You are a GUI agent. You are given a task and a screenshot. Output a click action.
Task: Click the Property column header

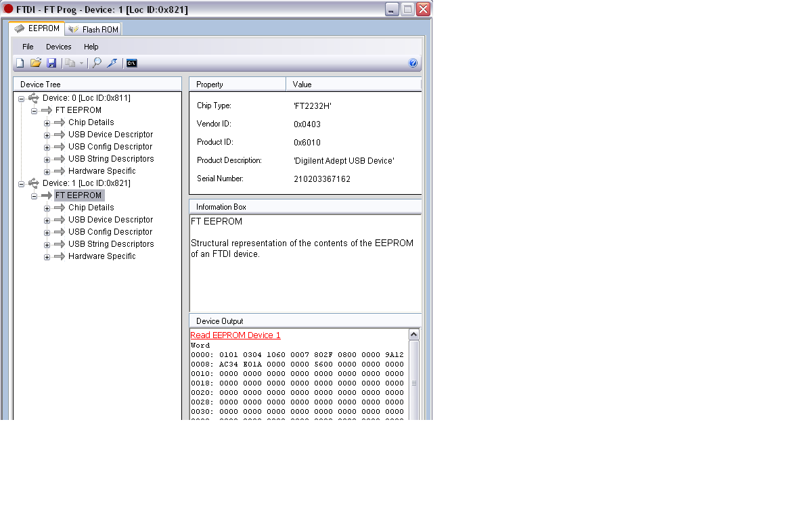pos(238,85)
